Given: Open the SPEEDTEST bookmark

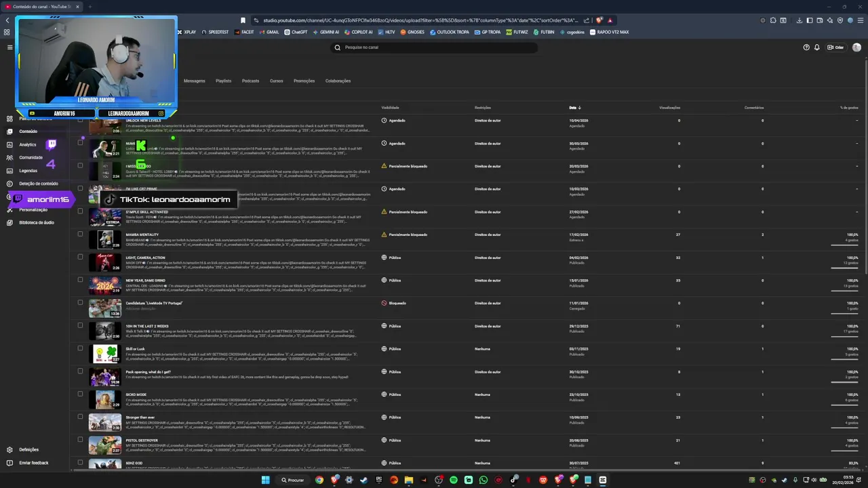Looking at the screenshot, I should tap(215, 32).
